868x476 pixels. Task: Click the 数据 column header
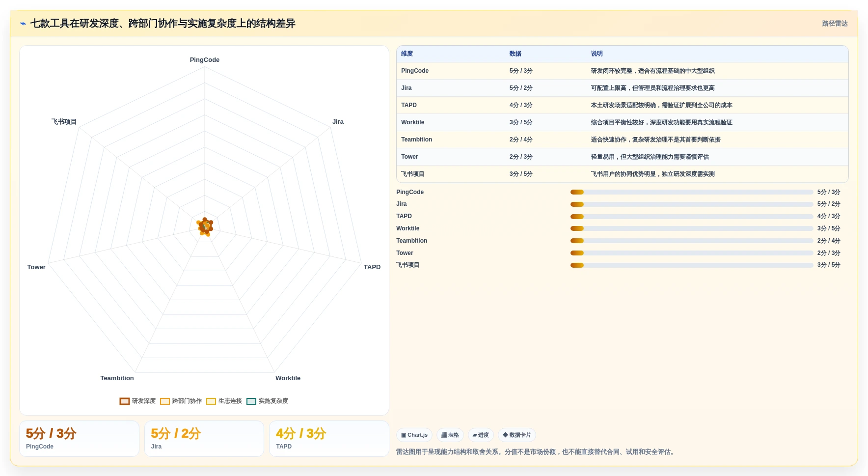click(515, 54)
